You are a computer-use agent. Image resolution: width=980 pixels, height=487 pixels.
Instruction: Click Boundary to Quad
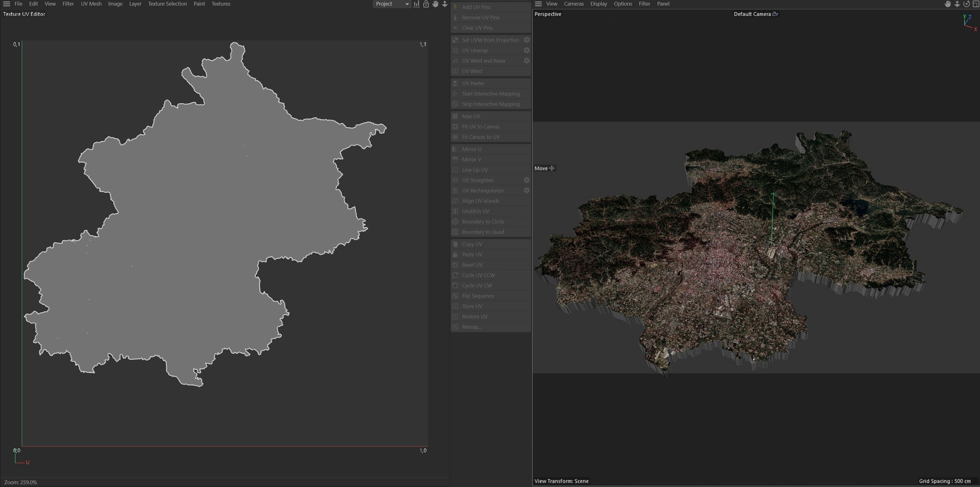pyautogui.click(x=491, y=232)
